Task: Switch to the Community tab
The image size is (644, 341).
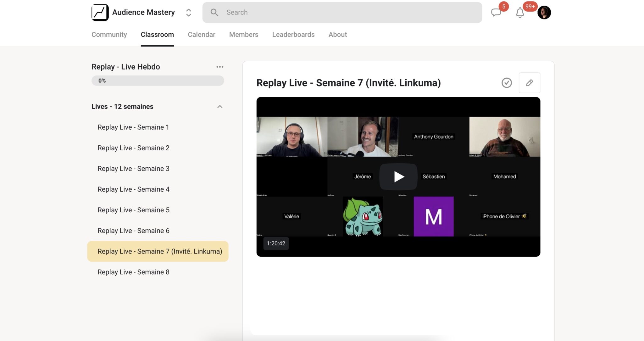Action: (x=109, y=35)
